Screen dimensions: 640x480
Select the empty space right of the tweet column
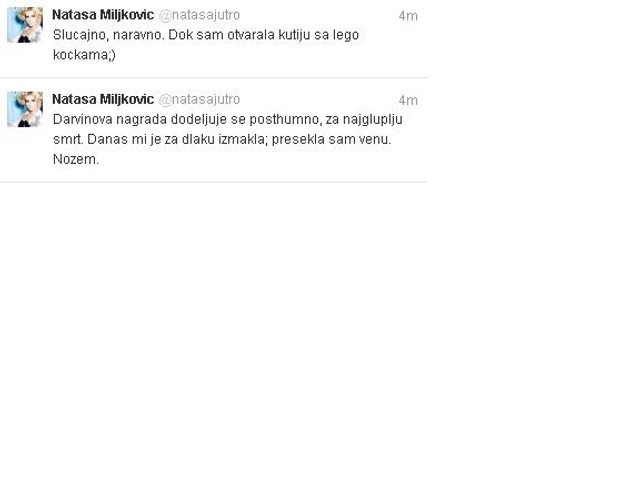pos(533,240)
